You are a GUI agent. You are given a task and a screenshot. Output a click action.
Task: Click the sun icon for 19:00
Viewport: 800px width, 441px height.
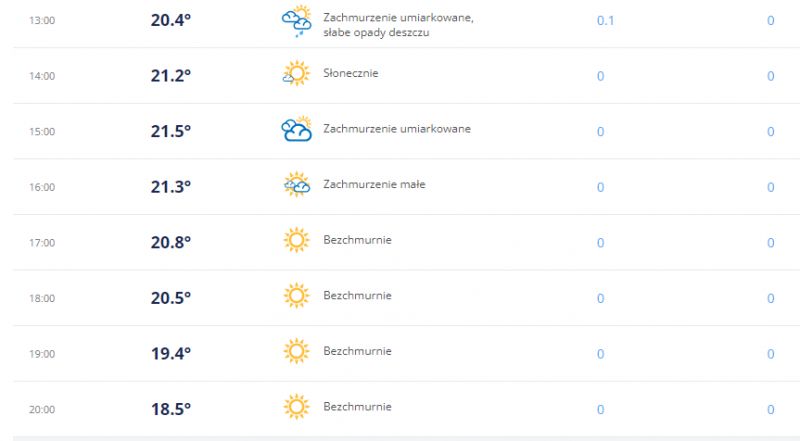tap(296, 351)
